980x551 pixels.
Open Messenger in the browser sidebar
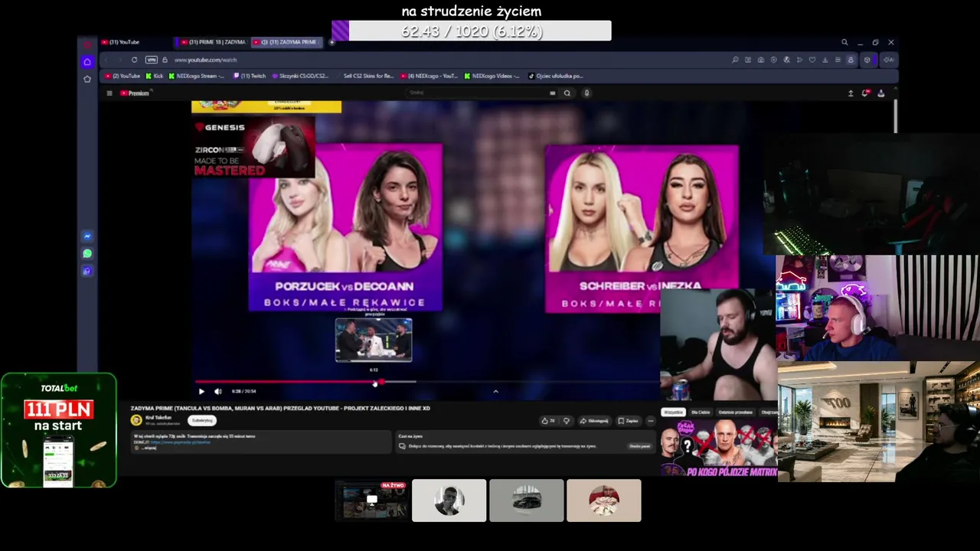tap(87, 236)
